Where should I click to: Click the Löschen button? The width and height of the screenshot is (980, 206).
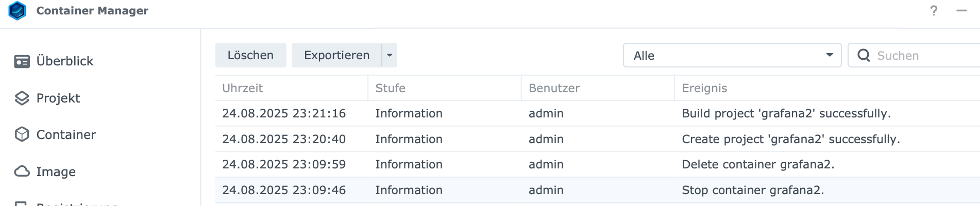tap(250, 55)
